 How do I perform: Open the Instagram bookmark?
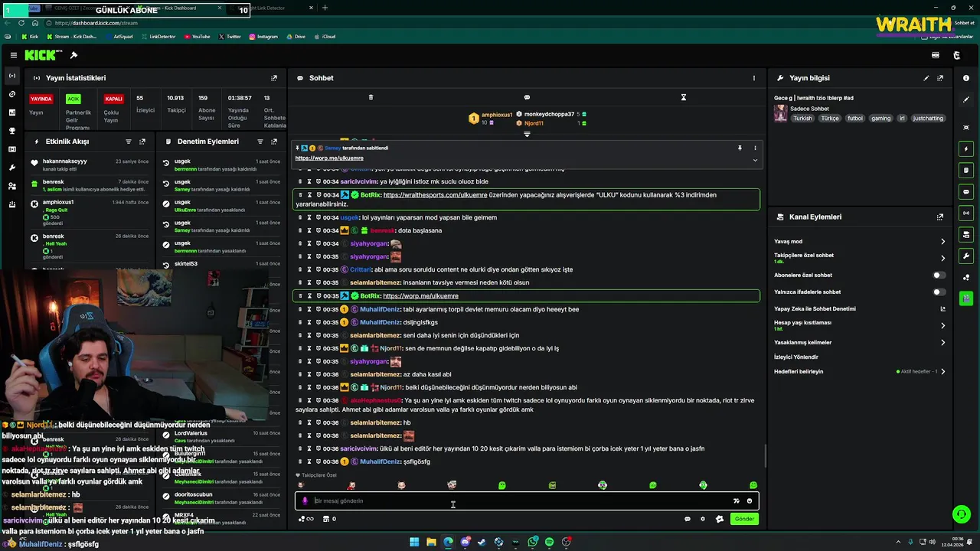point(263,37)
